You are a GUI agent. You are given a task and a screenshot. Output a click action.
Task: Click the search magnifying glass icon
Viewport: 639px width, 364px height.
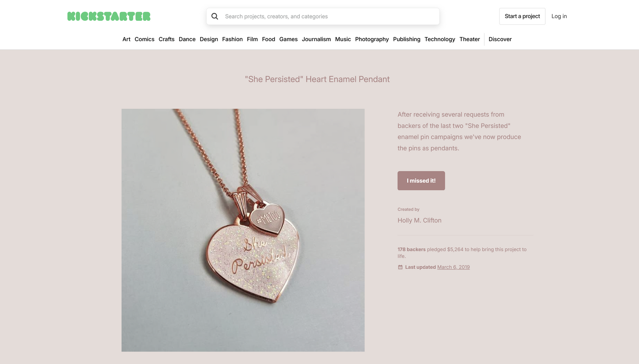[x=215, y=16]
